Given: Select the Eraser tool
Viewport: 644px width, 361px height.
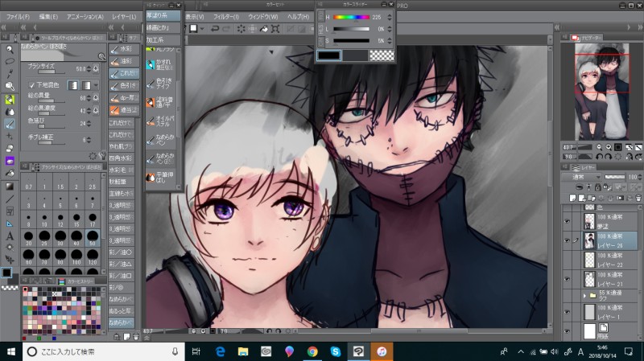Looking at the screenshot, I should (10, 149).
